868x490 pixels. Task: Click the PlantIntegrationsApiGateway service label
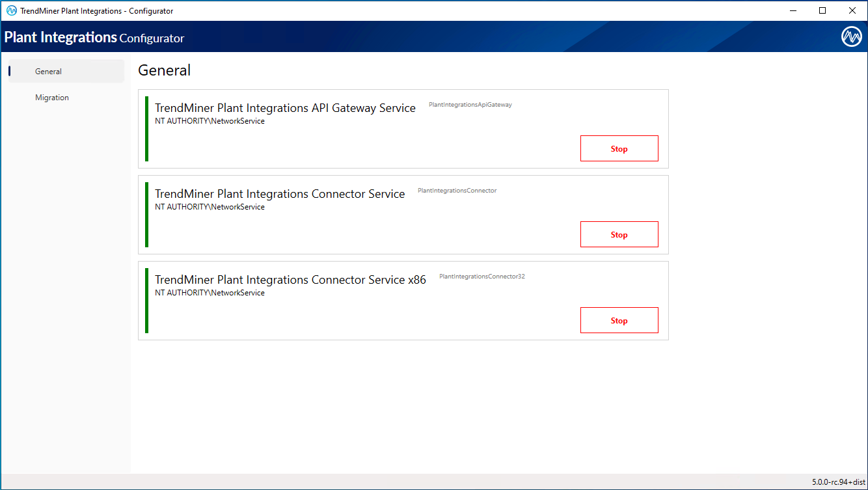point(470,104)
